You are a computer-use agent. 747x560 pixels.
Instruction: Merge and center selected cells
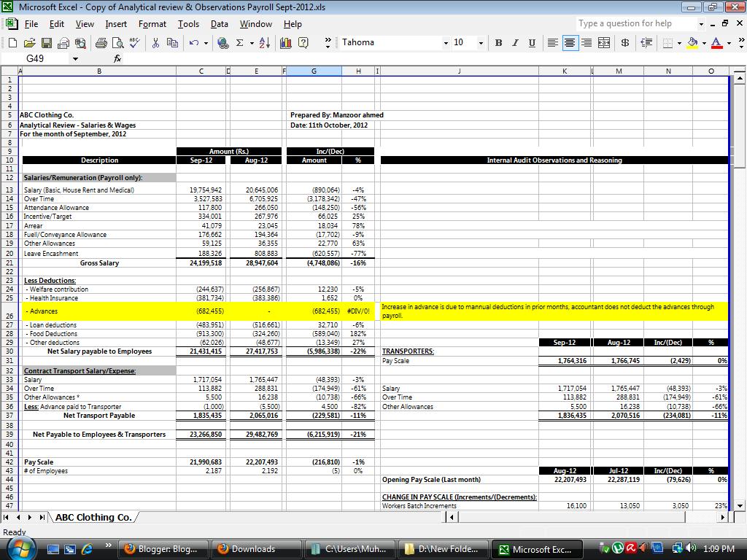point(604,43)
